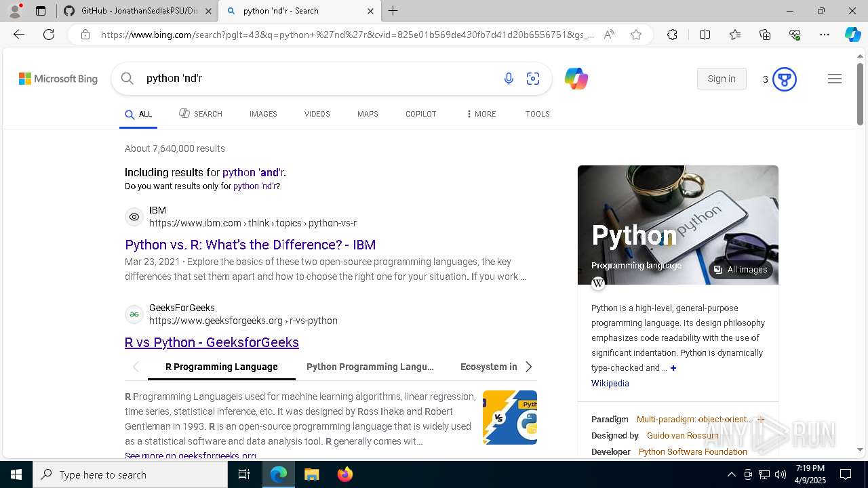Click the browser profile avatar icon

(15, 11)
